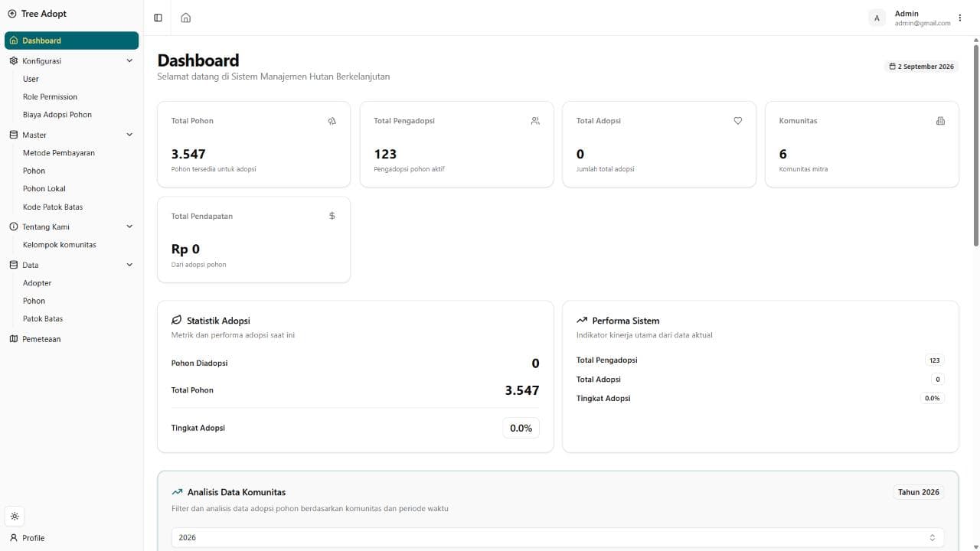Go to Metode Pembayaran page

59,153
